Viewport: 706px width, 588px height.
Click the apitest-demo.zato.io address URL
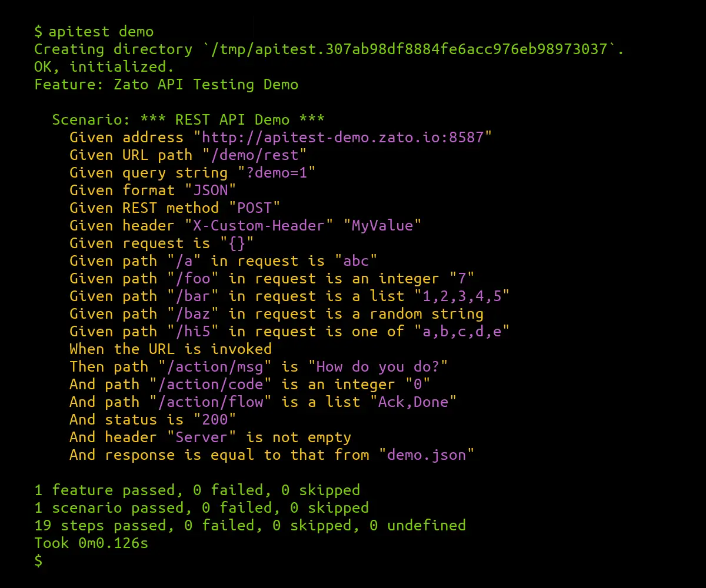coord(347,138)
